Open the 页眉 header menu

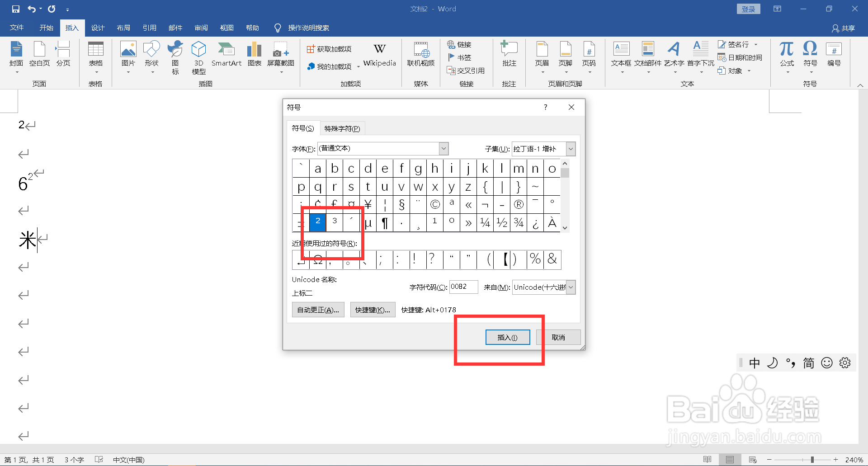point(542,57)
